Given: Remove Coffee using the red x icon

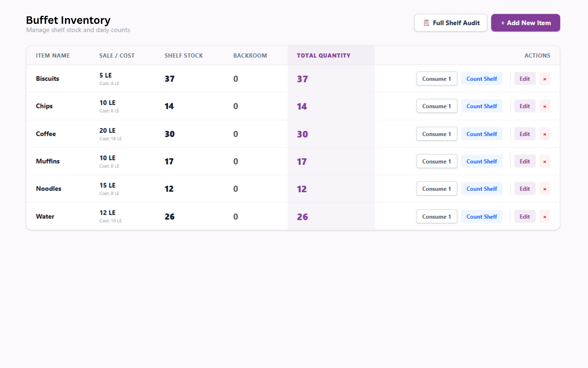Looking at the screenshot, I should tap(545, 134).
